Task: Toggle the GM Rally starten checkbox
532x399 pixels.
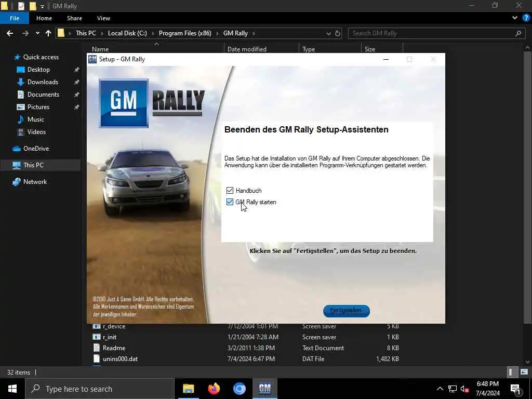Action: tap(230, 202)
